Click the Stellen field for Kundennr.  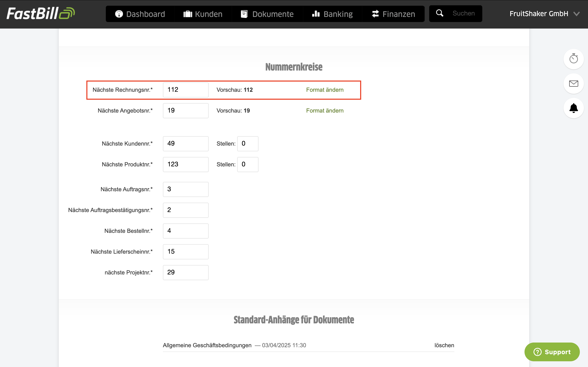[248, 144]
